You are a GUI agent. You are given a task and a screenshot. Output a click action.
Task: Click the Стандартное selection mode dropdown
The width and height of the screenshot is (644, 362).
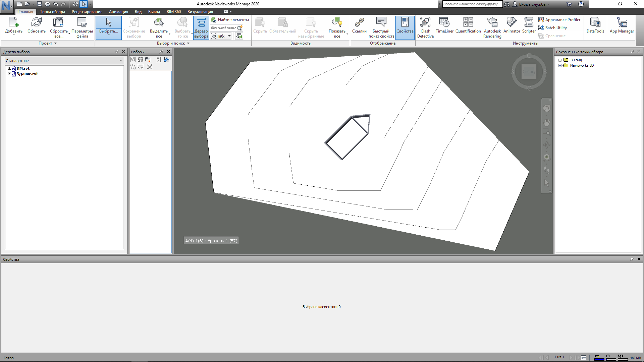[64, 61]
